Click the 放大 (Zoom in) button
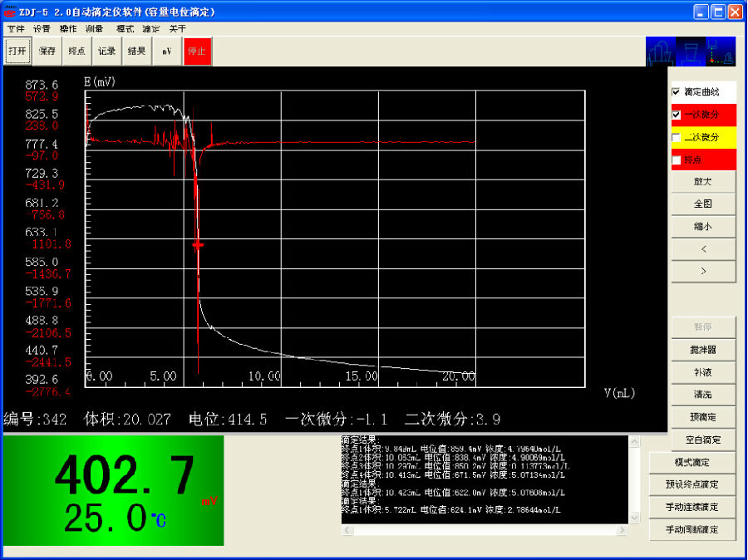 (x=702, y=181)
